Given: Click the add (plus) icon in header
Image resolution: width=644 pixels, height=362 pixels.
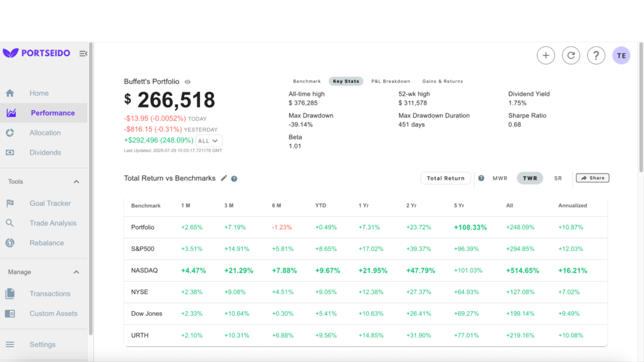Looking at the screenshot, I should click(546, 56).
